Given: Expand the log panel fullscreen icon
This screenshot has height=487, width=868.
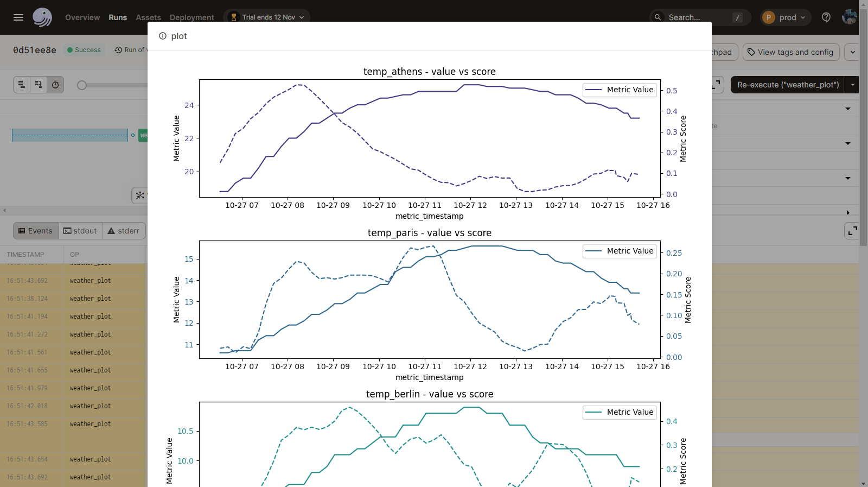Looking at the screenshot, I should point(852,231).
